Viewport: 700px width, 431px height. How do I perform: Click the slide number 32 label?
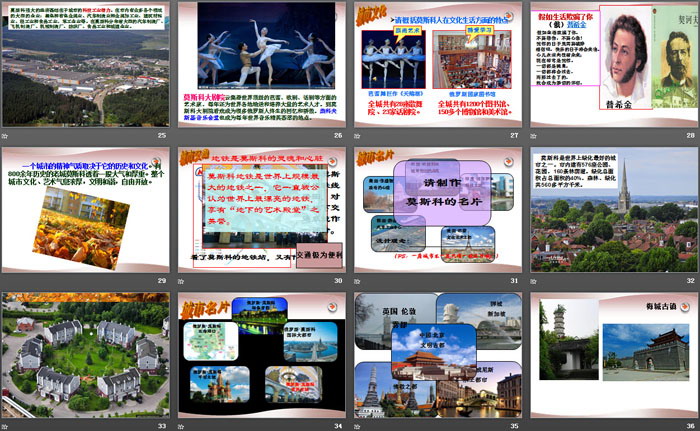tap(691, 281)
